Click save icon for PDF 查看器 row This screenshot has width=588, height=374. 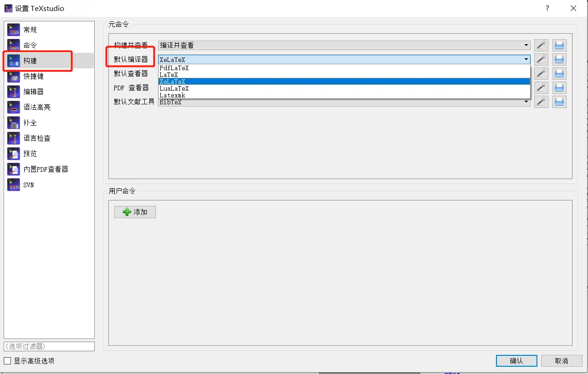pyautogui.click(x=559, y=87)
